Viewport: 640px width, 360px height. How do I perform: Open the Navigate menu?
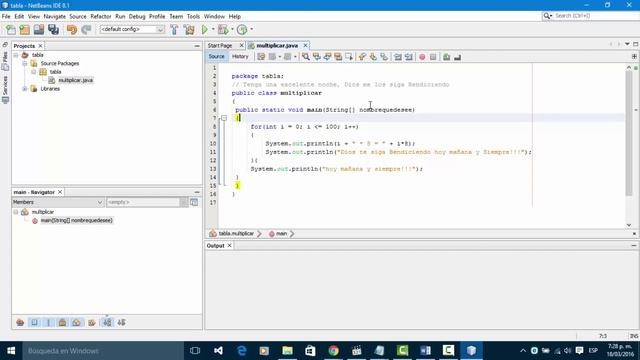[54, 16]
